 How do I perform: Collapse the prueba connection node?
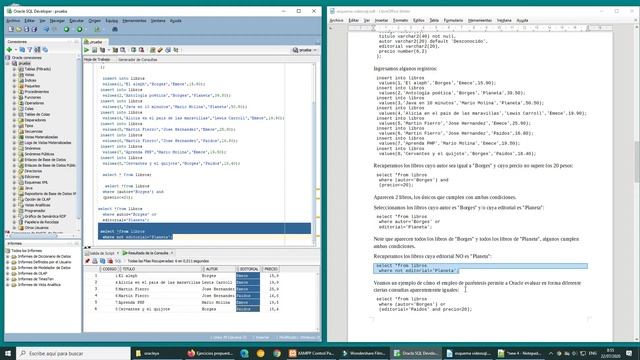[x=8, y=63]
